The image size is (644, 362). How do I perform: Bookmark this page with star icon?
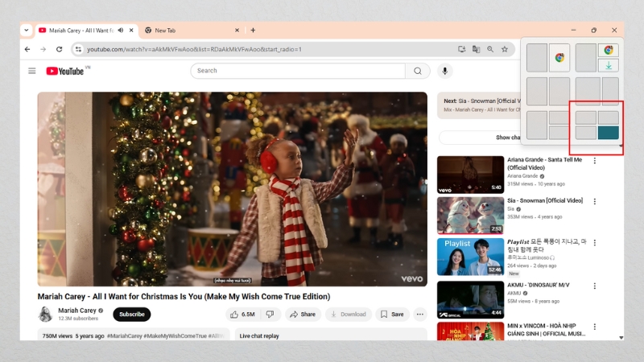(x=505, y=49)
